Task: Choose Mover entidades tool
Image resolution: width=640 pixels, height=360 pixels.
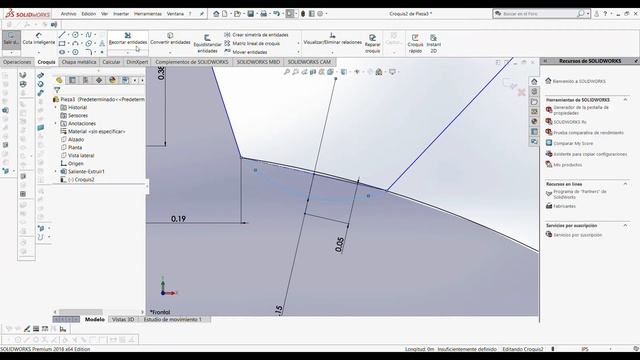Action: pyautogui.click(x=246, y=52)
